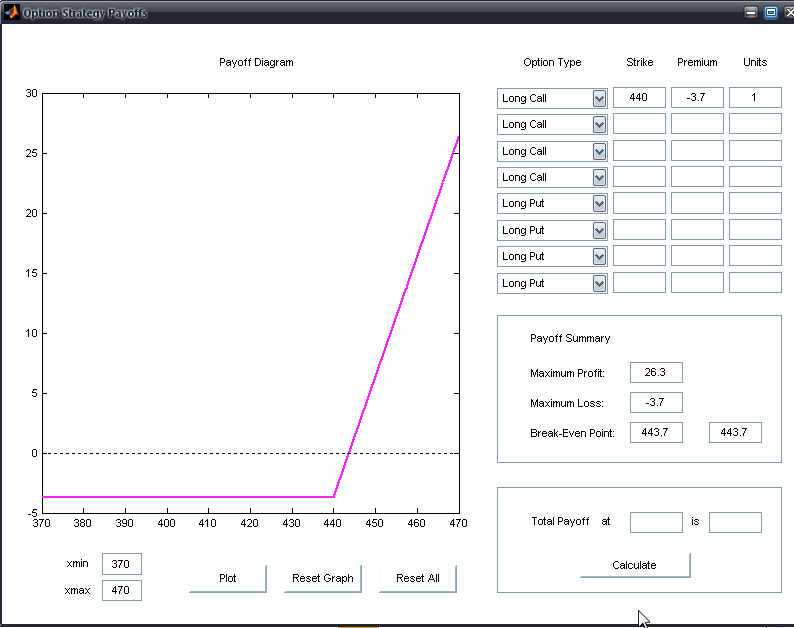Viewport: 794px width, 628px height.
Task: Click the Reset All button
Action: point(418,578)
